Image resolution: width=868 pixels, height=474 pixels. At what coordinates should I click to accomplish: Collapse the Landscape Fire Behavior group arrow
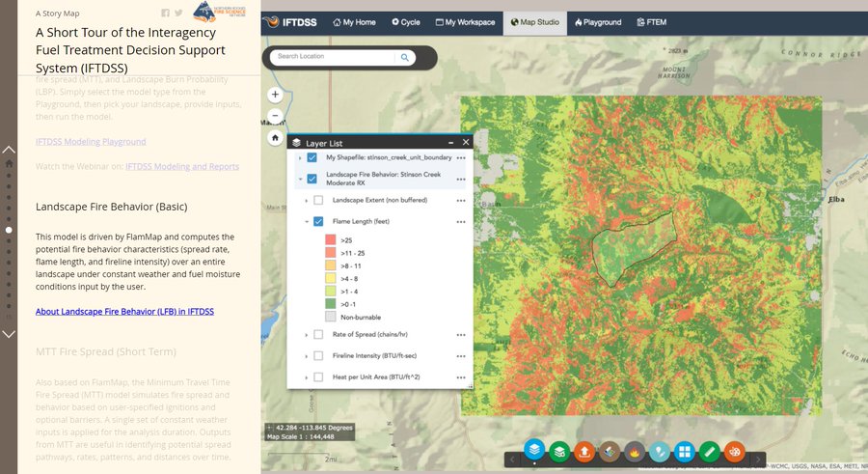click(x=300, y=179)
